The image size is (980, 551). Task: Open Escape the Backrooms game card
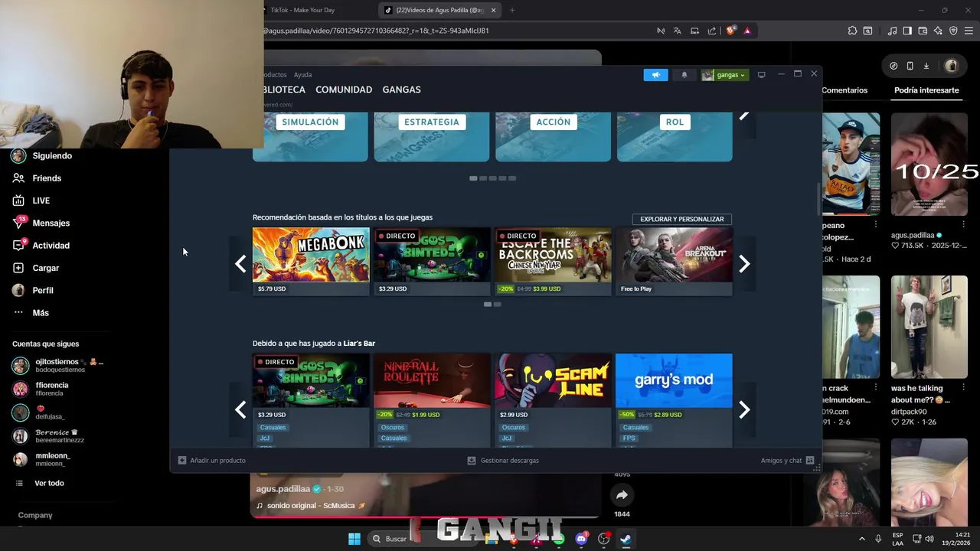tap(554, 261)
